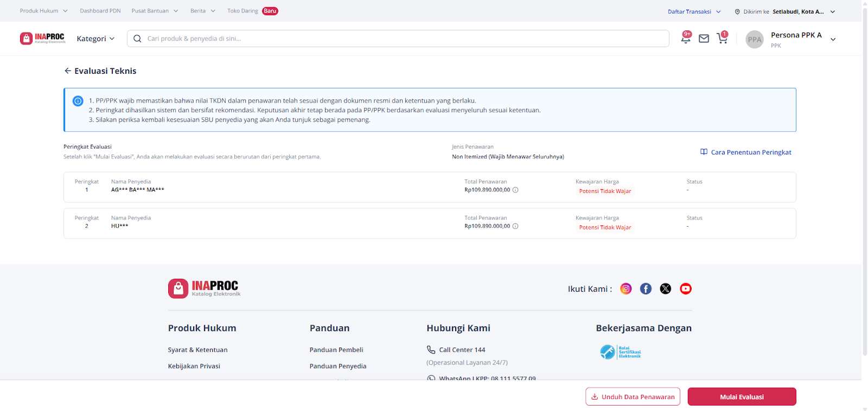Open Panduan Pembeli link

pyautogui.click(x=336, y=350)
